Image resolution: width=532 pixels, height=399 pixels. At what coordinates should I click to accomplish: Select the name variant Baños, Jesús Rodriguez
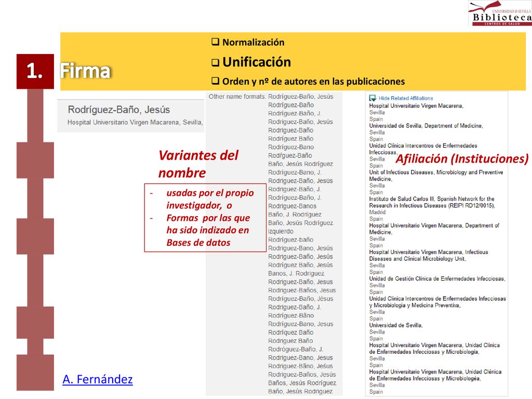click(302, 383)
